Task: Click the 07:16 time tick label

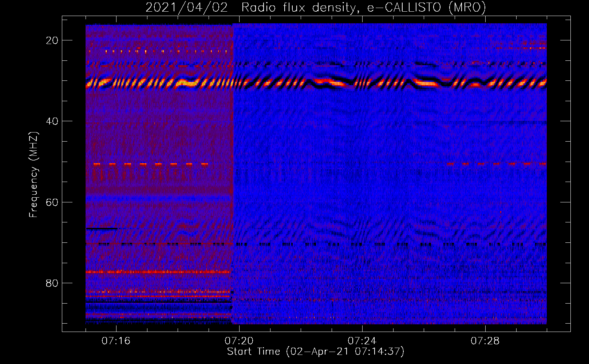Action: 116,341
